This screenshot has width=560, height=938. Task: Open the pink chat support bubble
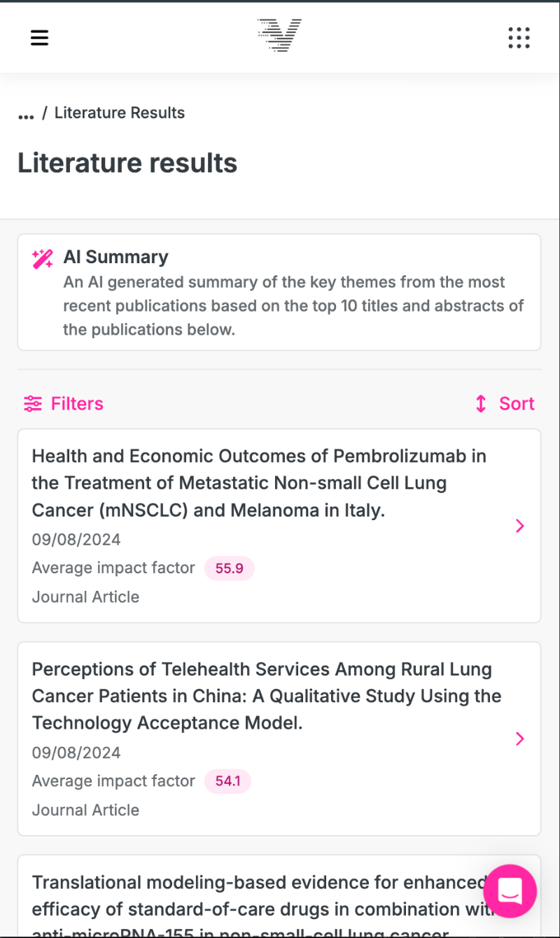pyautogui.click(x=510, y=891)
